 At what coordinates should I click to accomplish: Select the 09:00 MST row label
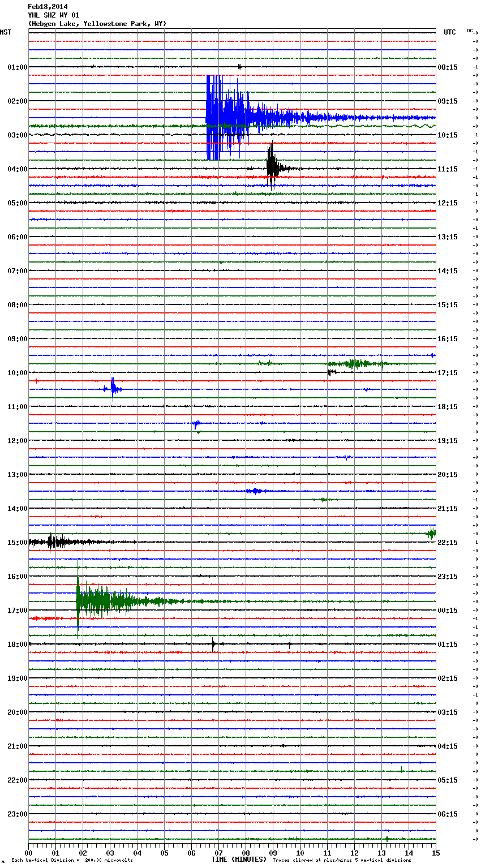[18, 339]
